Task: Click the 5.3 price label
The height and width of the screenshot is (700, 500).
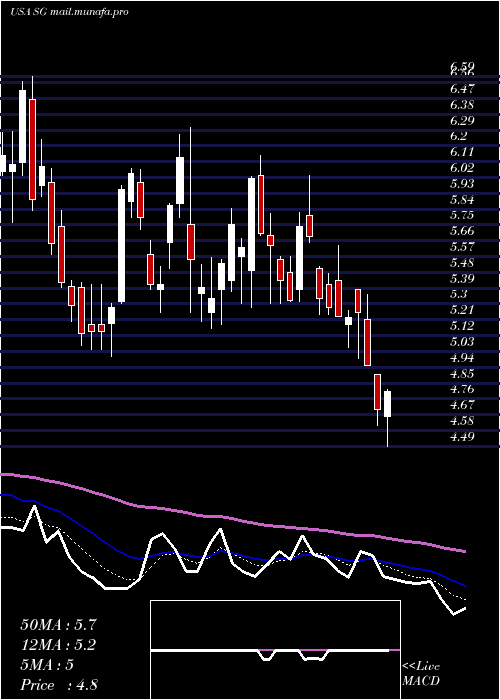Action: pos(459,294)
